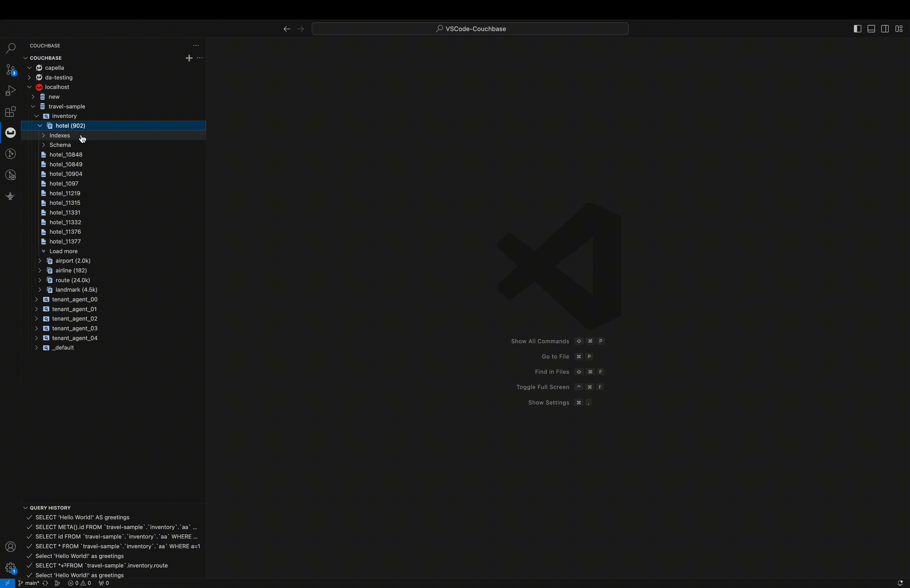Open the Git graph circular branch icon
The height and width of the screenshot is (588, 910).
(10, 154)
